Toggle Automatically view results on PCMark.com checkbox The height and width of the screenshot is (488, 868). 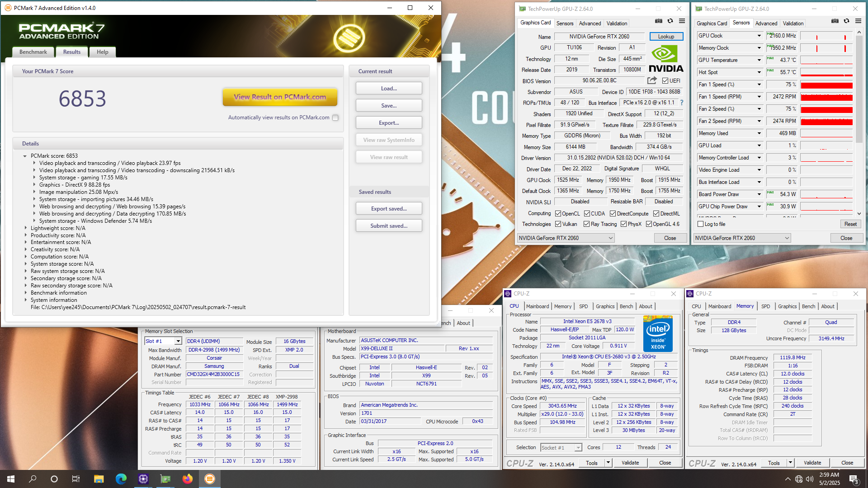(x=335, y=117)
